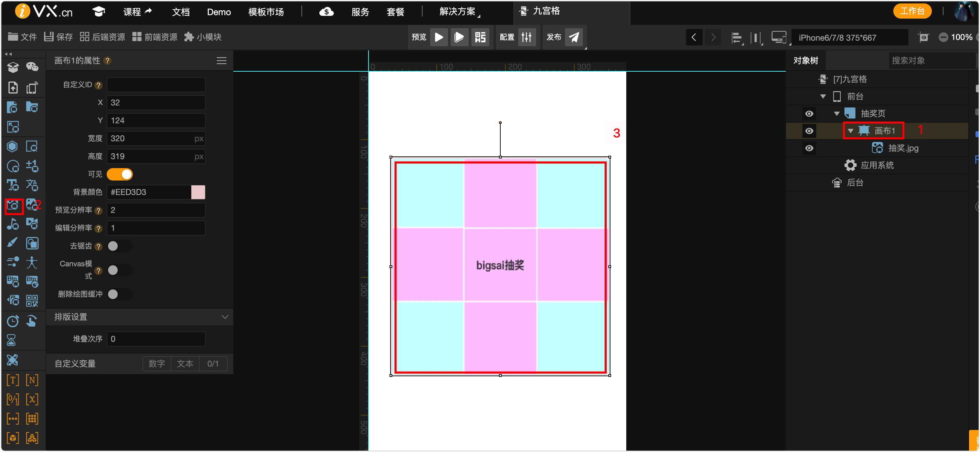Image resolution: width=980 pixels, height=452 pixels.
Task: Open the pink background color swatch
Action: [x=198, y=192]
